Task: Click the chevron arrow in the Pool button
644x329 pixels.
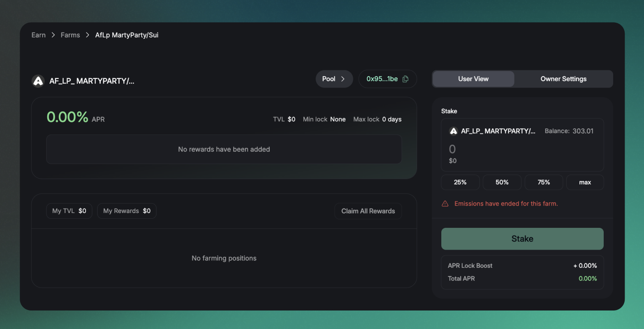Action: coord(343,79)
